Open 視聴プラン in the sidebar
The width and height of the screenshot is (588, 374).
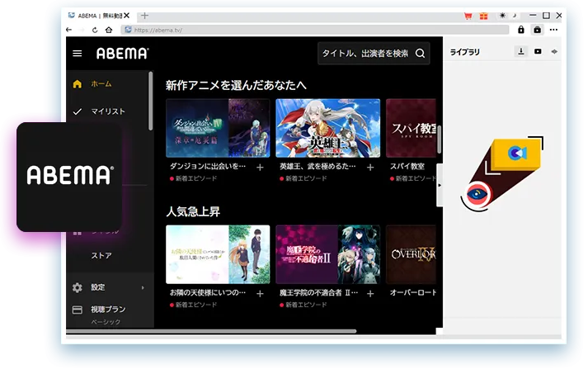108,310
